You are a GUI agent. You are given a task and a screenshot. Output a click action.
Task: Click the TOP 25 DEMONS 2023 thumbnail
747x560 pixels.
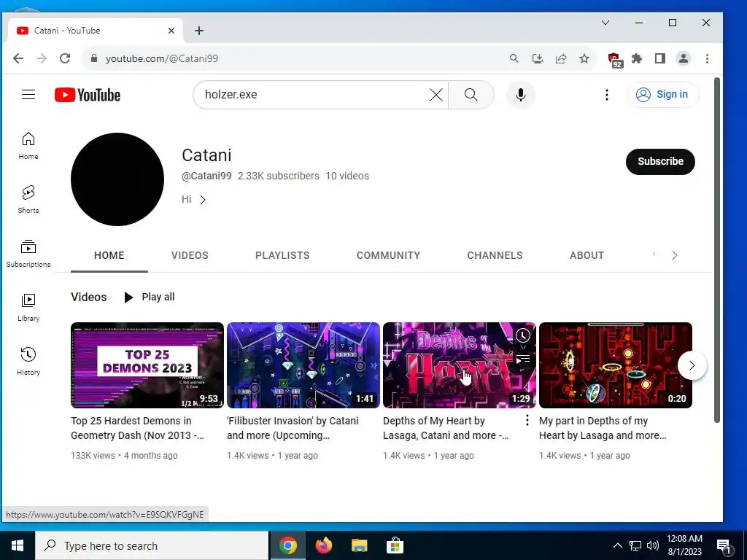(147, 365)
